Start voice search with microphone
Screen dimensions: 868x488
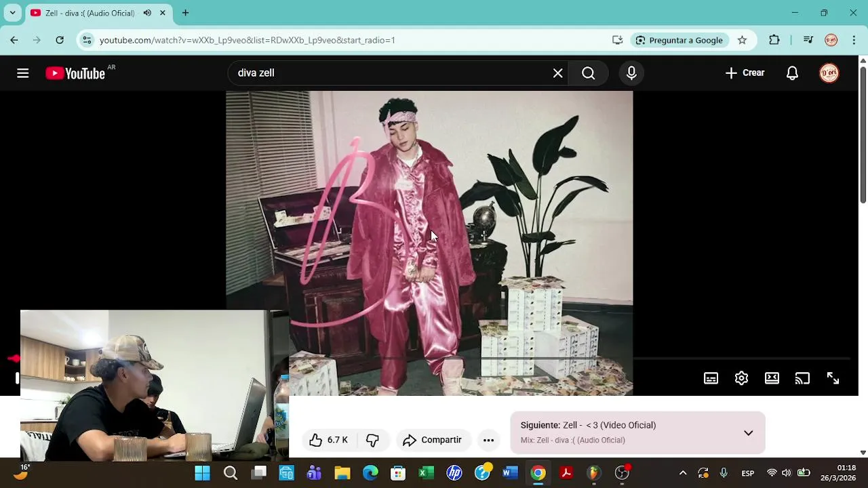tap(631, 73)
